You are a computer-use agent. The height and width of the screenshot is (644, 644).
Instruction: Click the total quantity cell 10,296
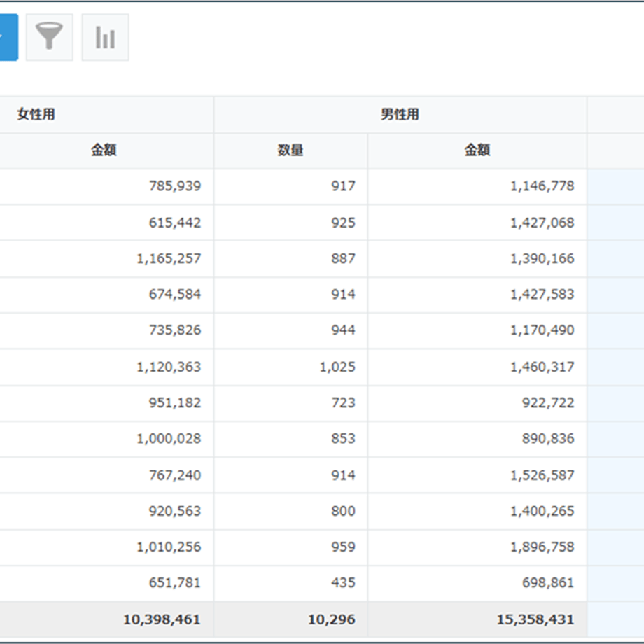point(290,619)
